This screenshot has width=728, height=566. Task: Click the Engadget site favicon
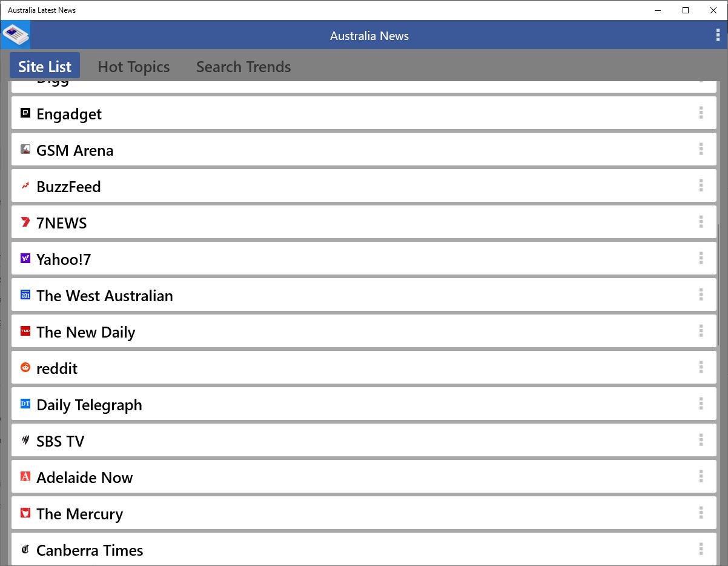click(x=25, y=113)
